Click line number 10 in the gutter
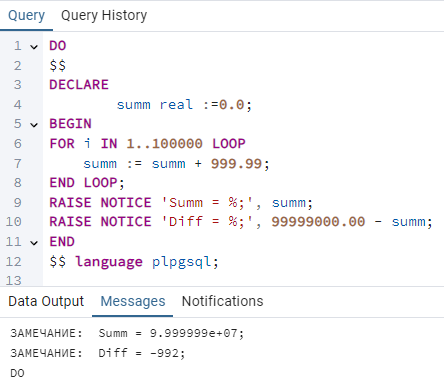The width and height of the screenshot is (444, 380). (13, 222)
